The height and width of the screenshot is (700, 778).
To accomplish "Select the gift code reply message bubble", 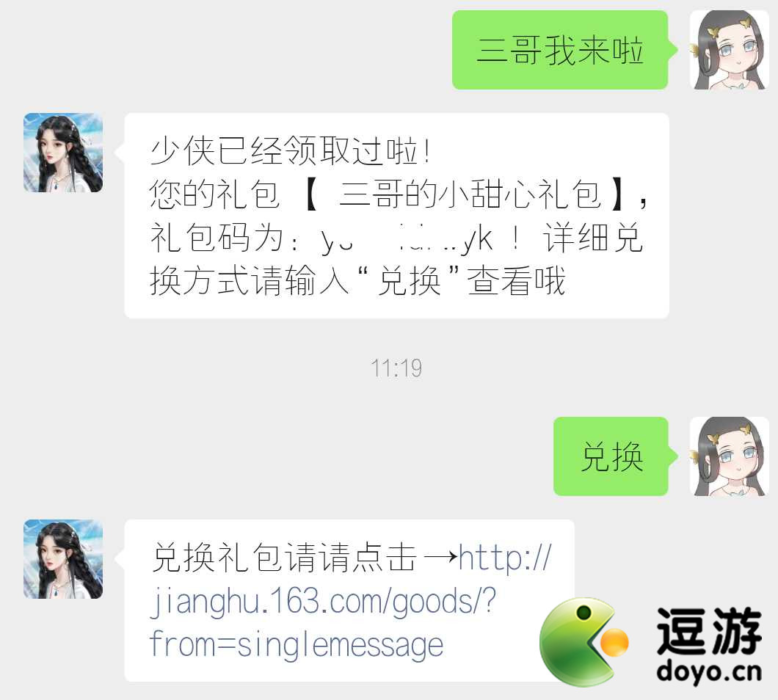I will coord(396,215).
